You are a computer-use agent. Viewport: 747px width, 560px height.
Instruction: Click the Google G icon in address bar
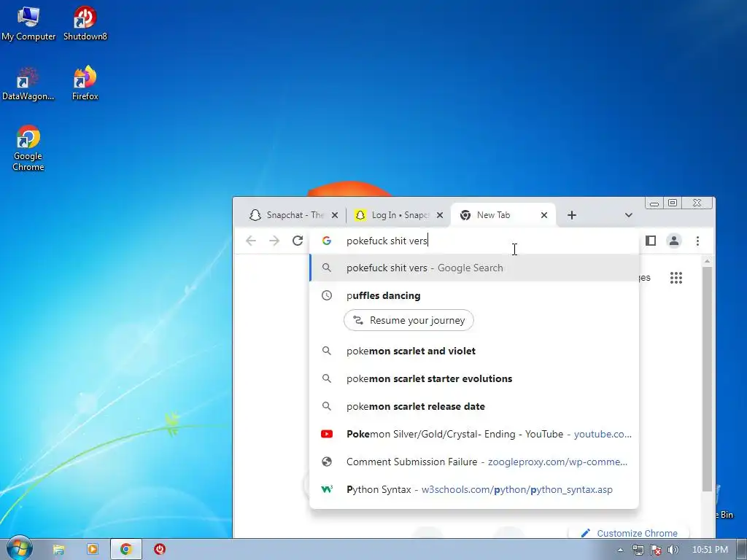pyautogui.click(x=327, y=241)
